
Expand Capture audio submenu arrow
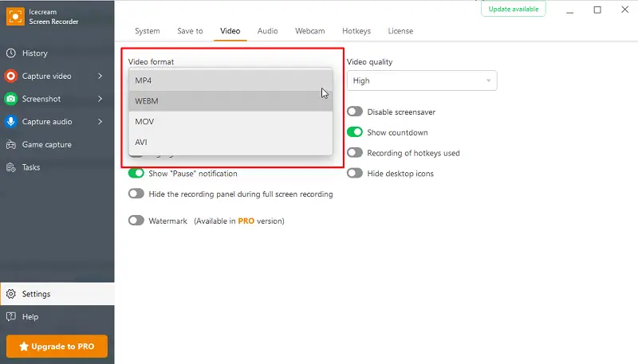(x=100, y=122)
